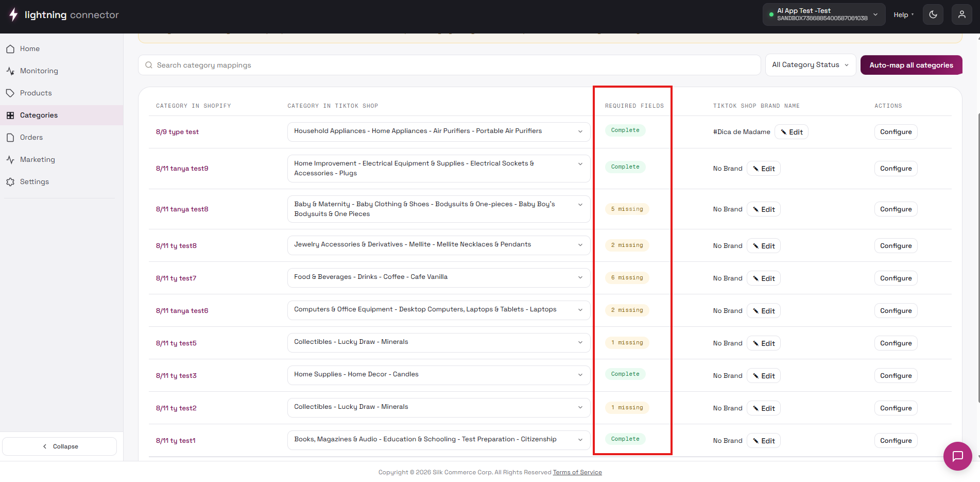Configure the 8/11 tanya test8 row
This screenshot has height=482, width=980.
(896, 209)
